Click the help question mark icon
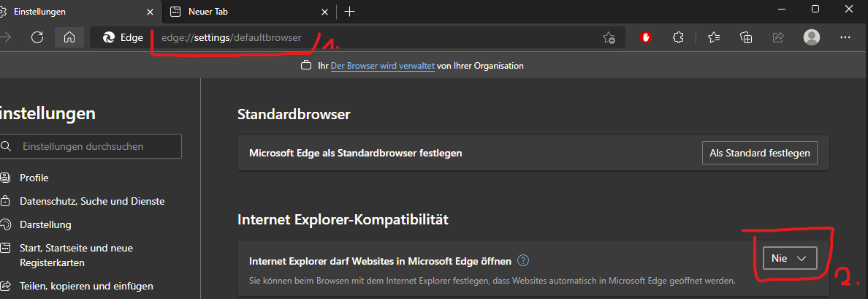 click(522, 260)
